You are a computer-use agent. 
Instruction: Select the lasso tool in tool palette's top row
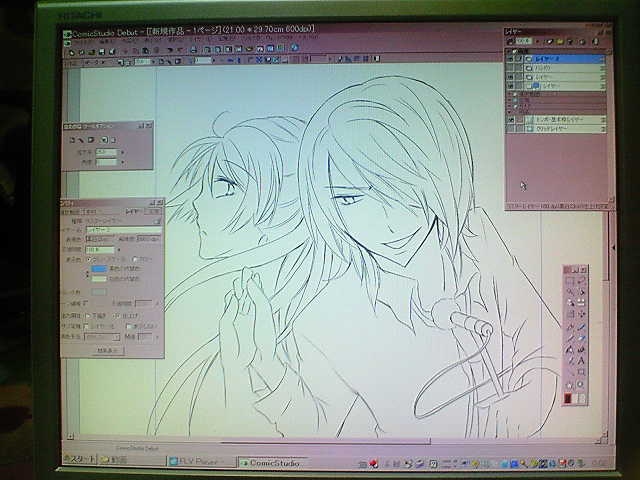coord(582,281)
